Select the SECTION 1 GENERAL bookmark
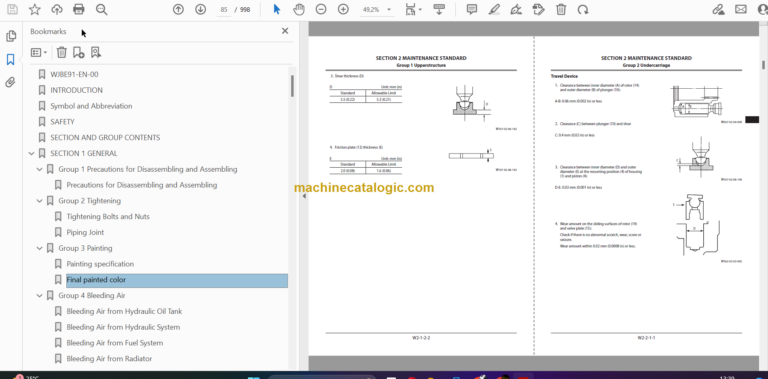The image size is (768, 379). tap(84, 153)
